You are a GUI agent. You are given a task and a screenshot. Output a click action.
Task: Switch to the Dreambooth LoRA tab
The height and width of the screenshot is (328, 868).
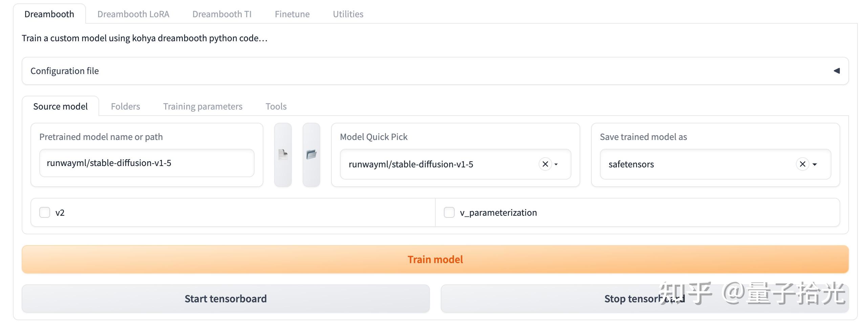pyautogui.click(x=133, y=14)
